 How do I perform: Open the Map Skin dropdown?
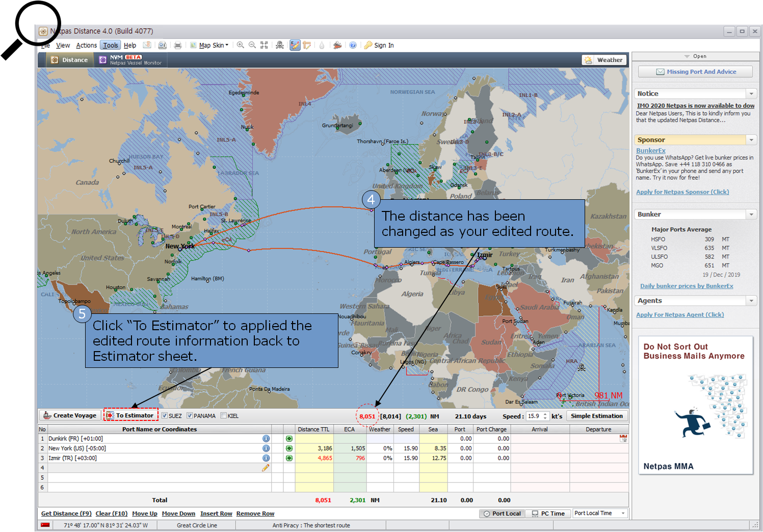tap(209, 45)
